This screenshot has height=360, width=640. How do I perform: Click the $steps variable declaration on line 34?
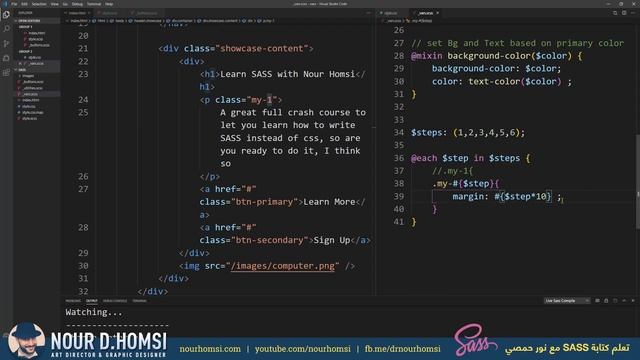tap(427, 132)
